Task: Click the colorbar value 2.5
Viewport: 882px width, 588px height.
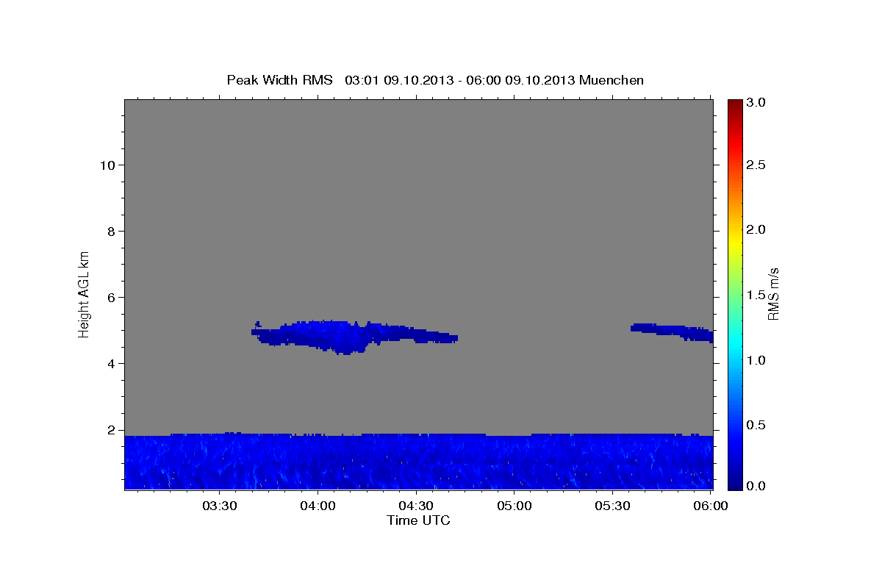Action: (x=756, y=165)
